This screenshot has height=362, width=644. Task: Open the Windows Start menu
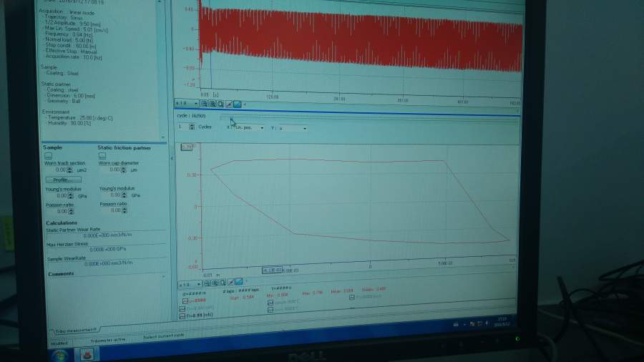60,355
